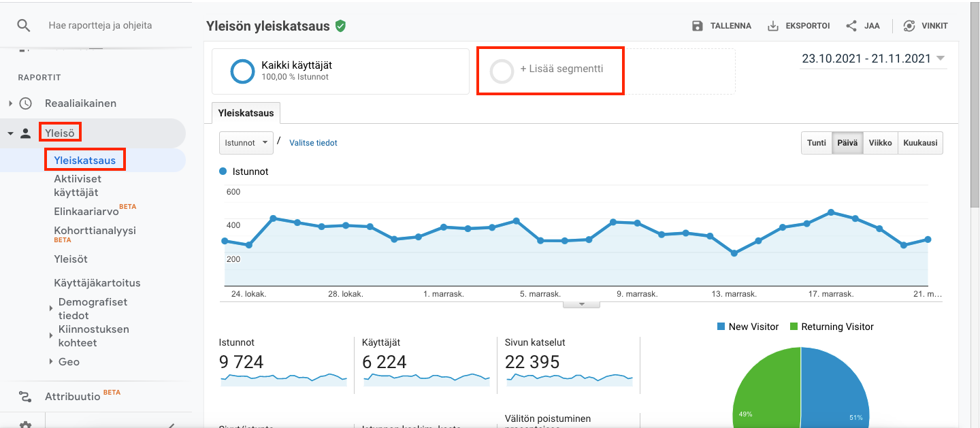Click the green Returning Visitor legend swatch
Screen dimensions: 980x428
click(794, 327)
